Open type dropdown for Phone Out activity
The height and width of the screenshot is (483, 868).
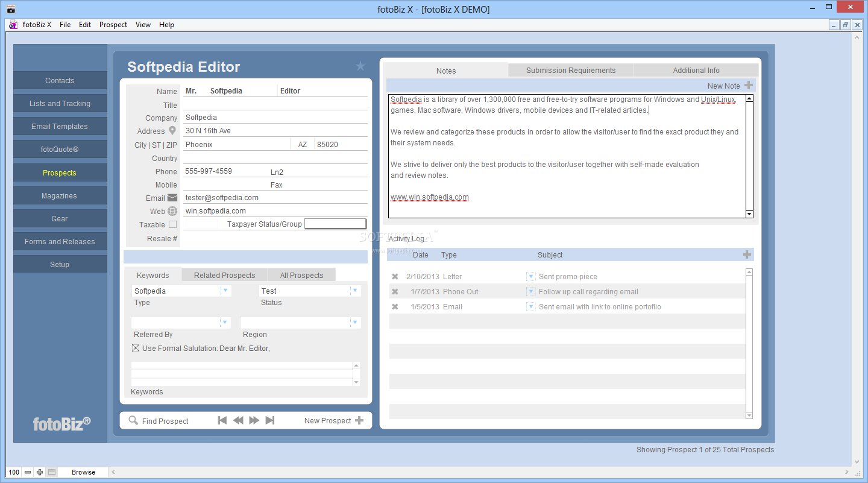pyautogui.click(x=531, y=292)
